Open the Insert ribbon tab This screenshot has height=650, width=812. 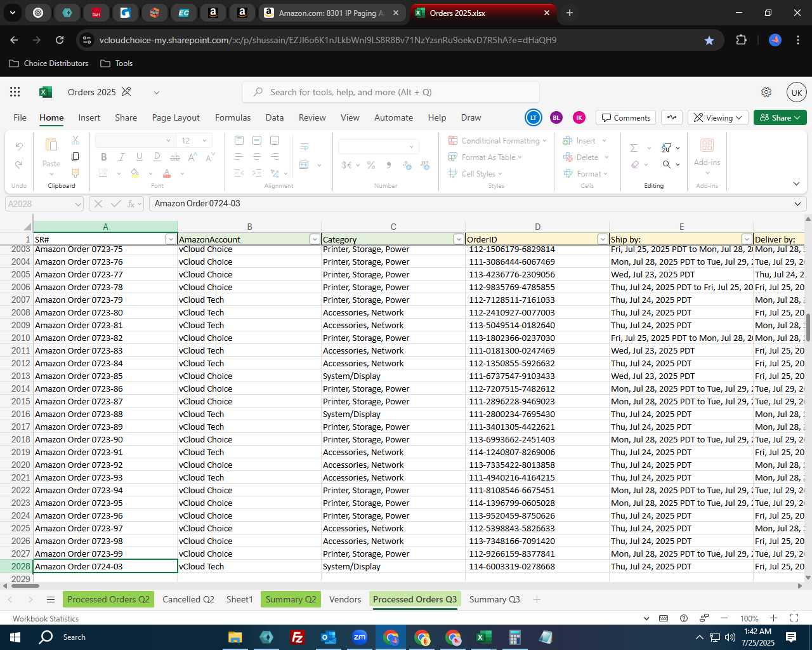[x=89, y=117]
